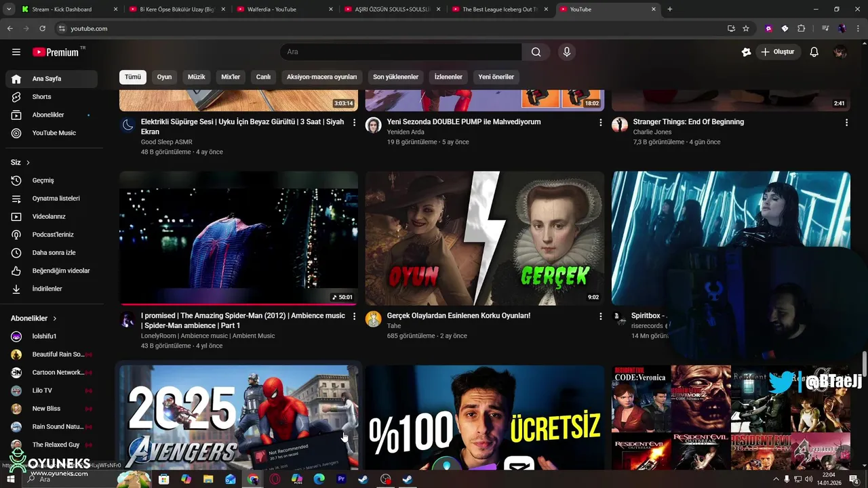Open Oynatma listeleri page
This screenshot has height=488, width=868.
(52, 199)
